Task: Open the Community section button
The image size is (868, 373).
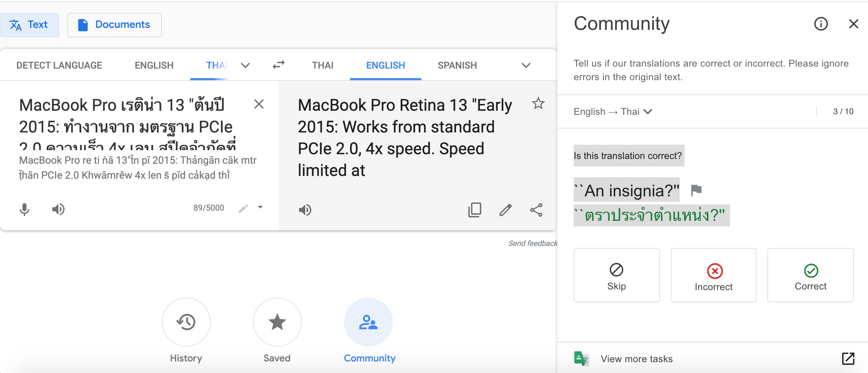Action: pyautogui.click(x=368, y=322)
